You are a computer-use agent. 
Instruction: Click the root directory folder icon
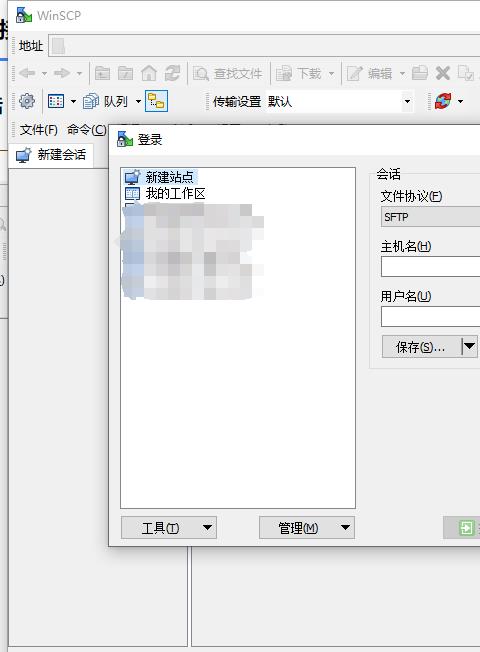125,73
